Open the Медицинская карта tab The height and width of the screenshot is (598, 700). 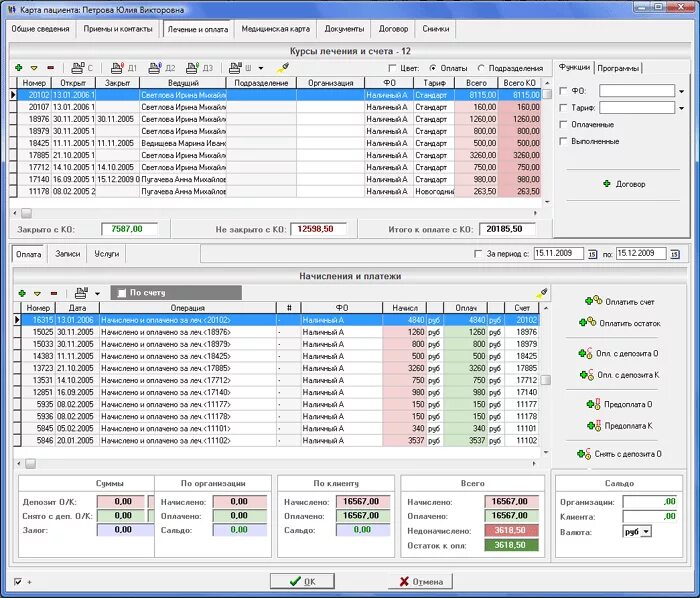275,29
